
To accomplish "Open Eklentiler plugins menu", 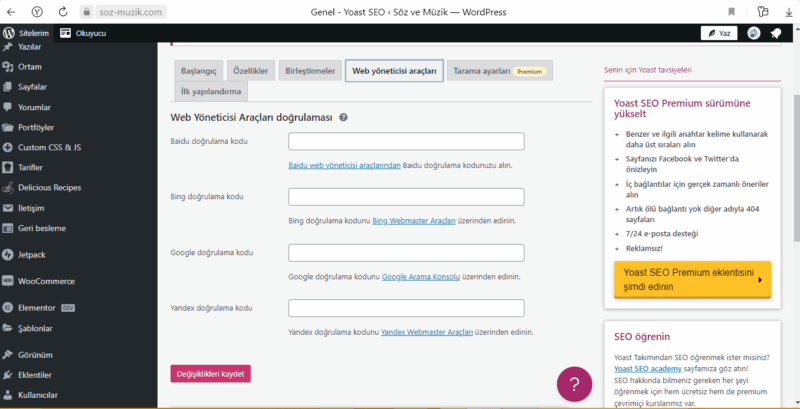I will tap(40, 375).
